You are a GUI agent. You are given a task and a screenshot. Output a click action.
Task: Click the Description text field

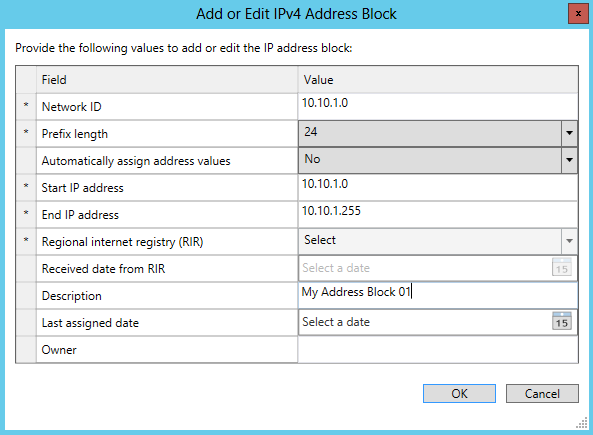[438, 295]
